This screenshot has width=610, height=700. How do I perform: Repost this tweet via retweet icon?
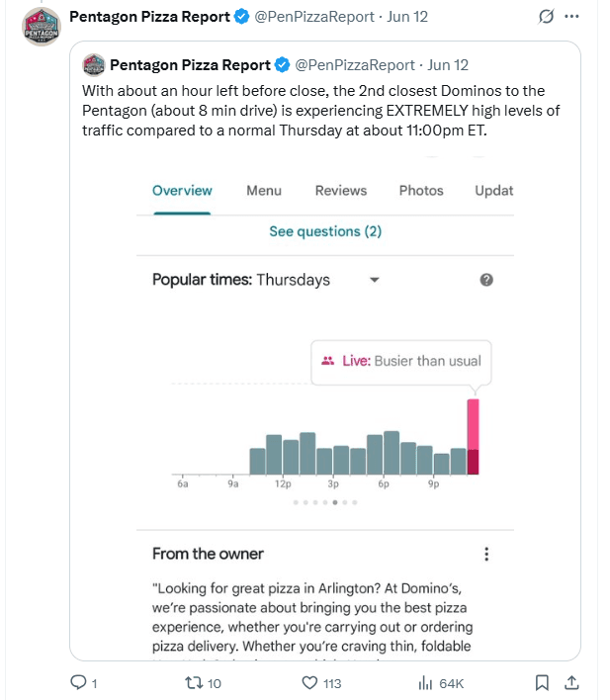pos(193,682)
